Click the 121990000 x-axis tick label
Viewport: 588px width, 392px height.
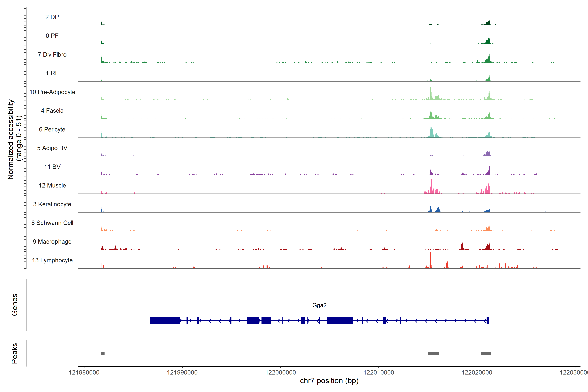(182, 373)
